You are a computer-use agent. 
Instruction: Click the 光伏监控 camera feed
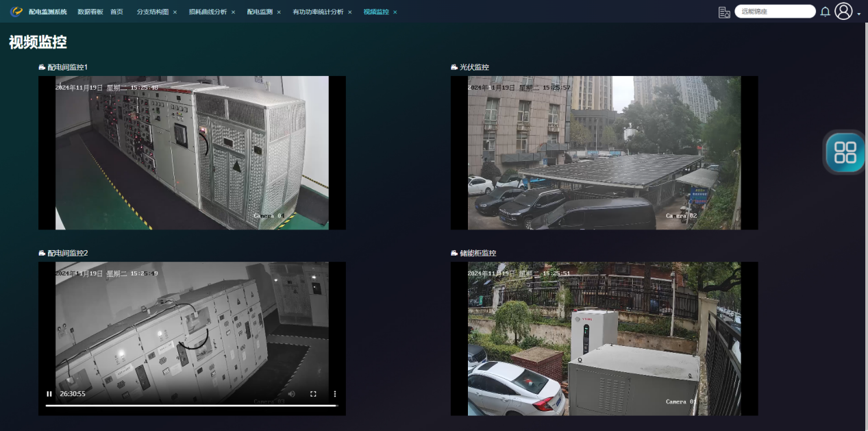pyautogui.click(x=604, y=153)
